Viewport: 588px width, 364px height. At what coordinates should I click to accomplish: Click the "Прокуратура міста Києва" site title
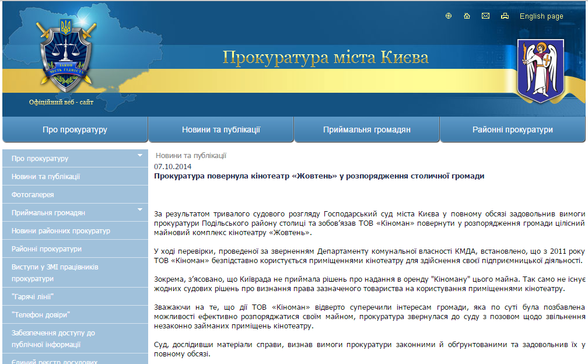coord(325,57)
